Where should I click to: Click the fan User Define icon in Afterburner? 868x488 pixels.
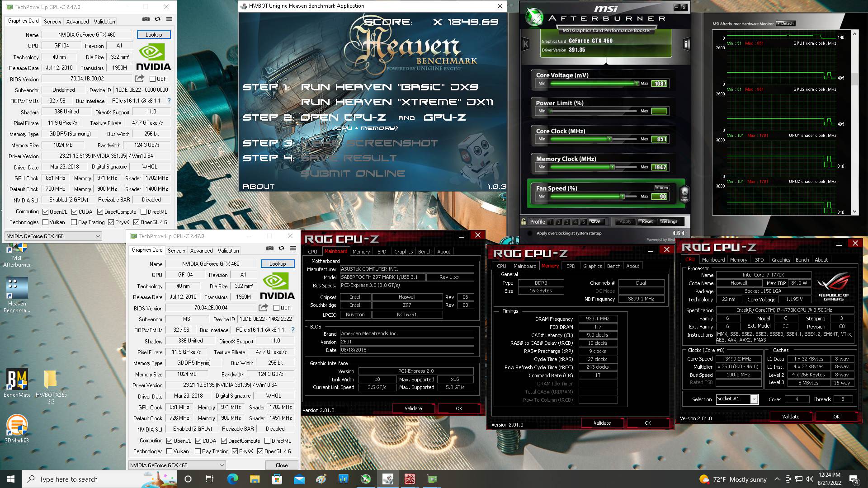[684, 193]
